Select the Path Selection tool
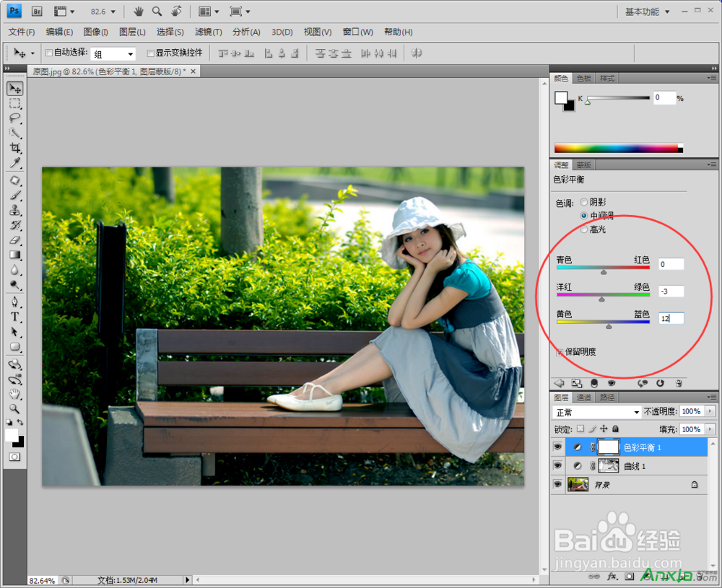 (x=14, y=332)
